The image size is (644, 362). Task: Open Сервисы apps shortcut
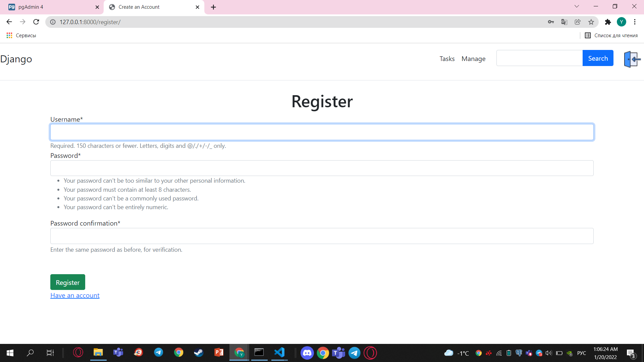click(x=21, y=35)
